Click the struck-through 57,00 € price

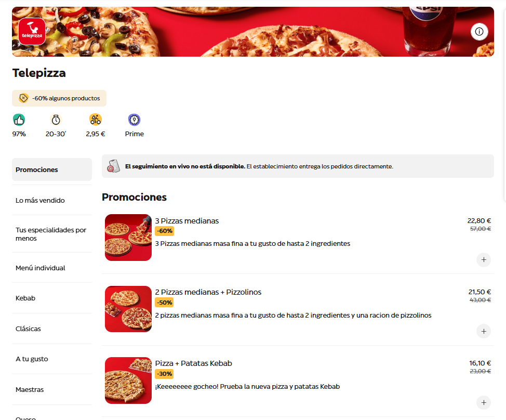click(480, 229)
